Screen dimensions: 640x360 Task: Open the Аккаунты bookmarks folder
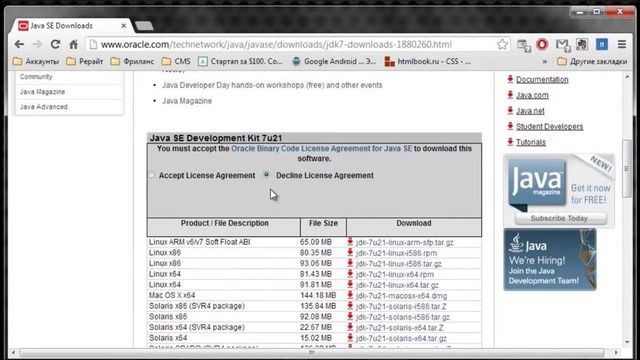36,61
